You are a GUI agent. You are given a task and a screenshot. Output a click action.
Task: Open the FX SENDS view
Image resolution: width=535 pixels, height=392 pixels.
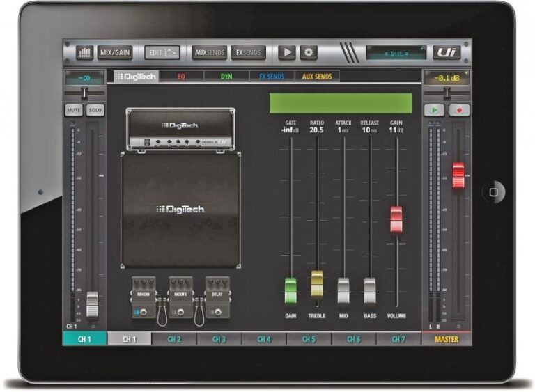pos(248,52)
